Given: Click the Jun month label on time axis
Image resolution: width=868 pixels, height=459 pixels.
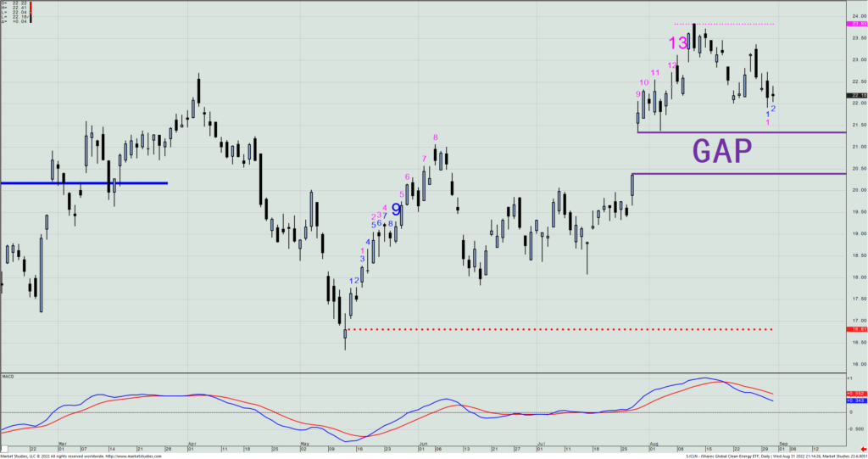Looking at the screenshot, I should click(423, 444).
